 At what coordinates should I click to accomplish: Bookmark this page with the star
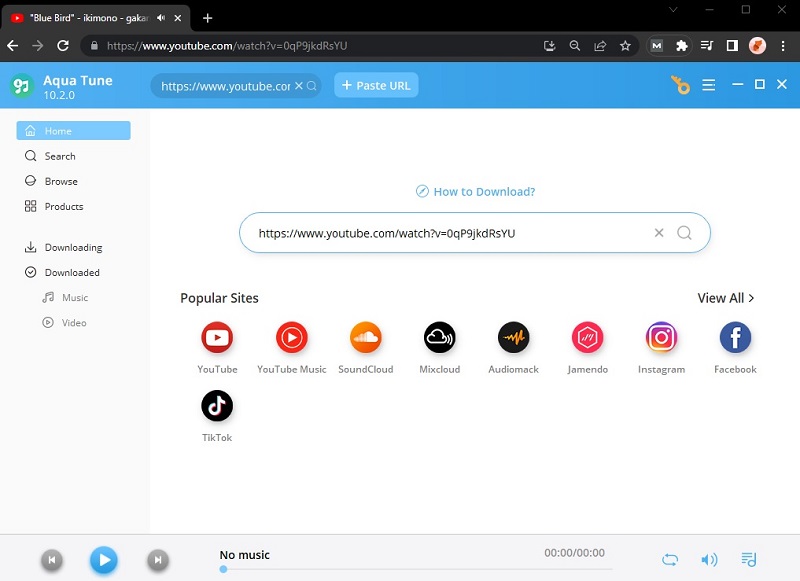[625, 46]
